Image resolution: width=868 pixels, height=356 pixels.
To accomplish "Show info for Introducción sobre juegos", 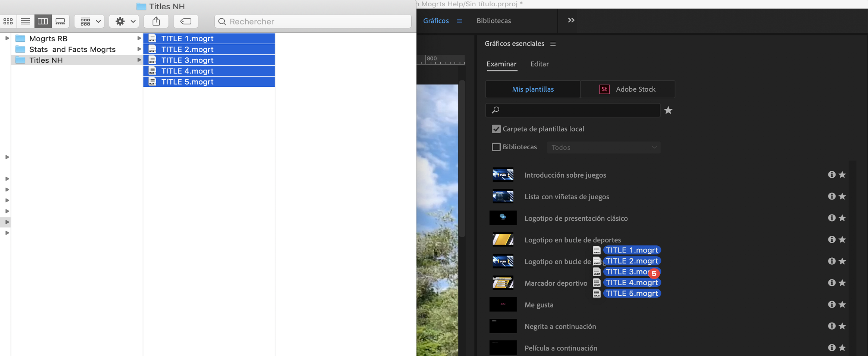I will (x=831, y=175).
